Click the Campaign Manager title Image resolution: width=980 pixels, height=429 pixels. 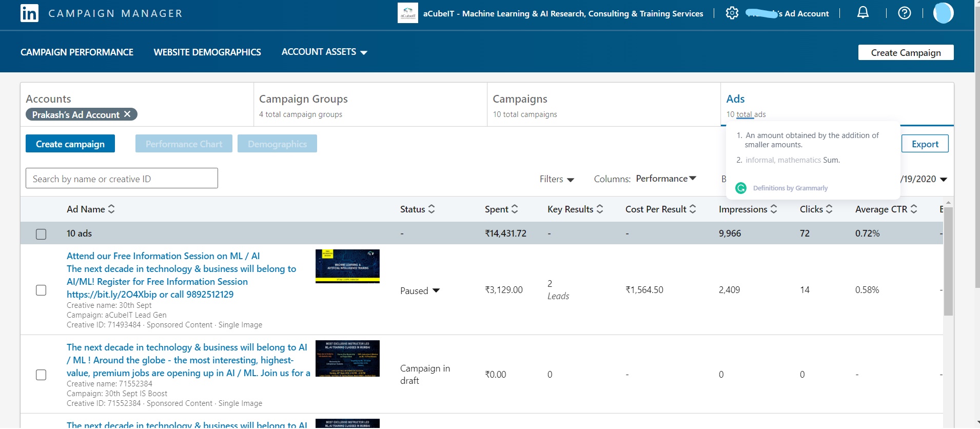115,13
